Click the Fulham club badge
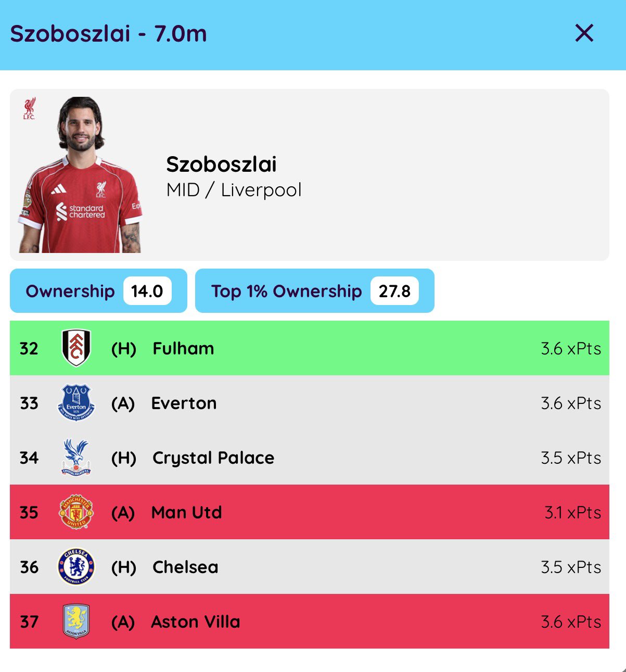The width and height of the screenshot is (626, 672). click(76, 348)
